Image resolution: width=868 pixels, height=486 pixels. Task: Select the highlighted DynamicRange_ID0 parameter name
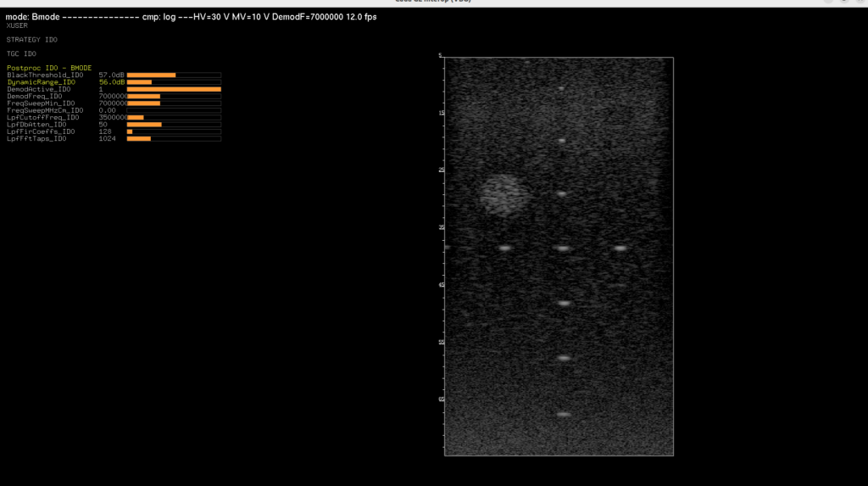tap(41, 82)
